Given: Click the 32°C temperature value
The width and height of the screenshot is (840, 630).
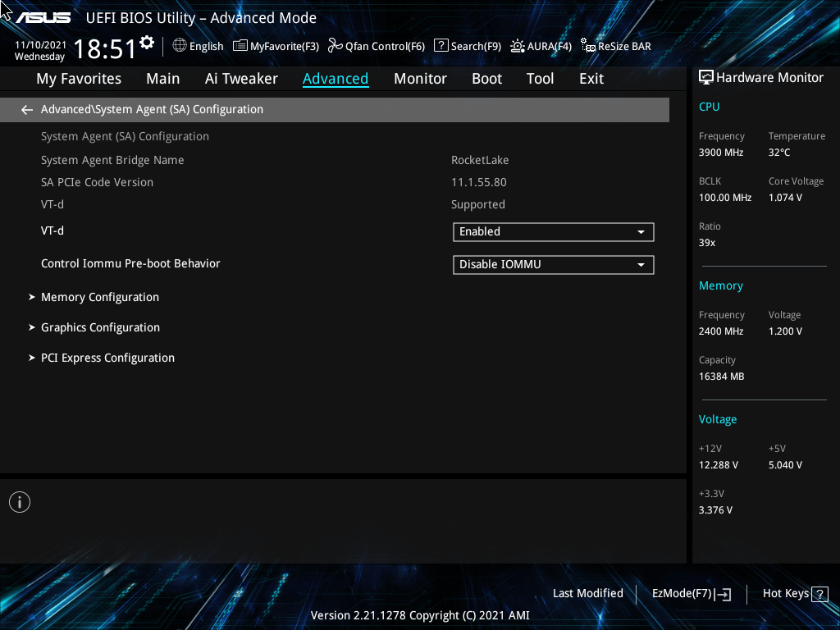Looking at the screenshot, I should 779,153.
